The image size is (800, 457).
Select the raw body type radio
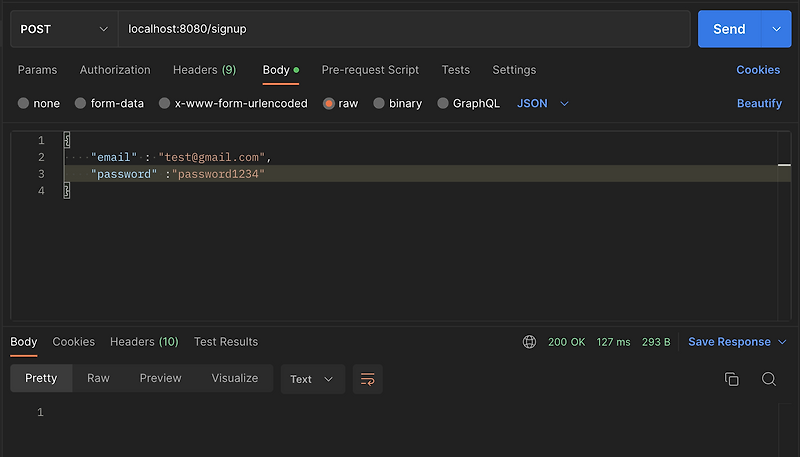click(329, 103)
